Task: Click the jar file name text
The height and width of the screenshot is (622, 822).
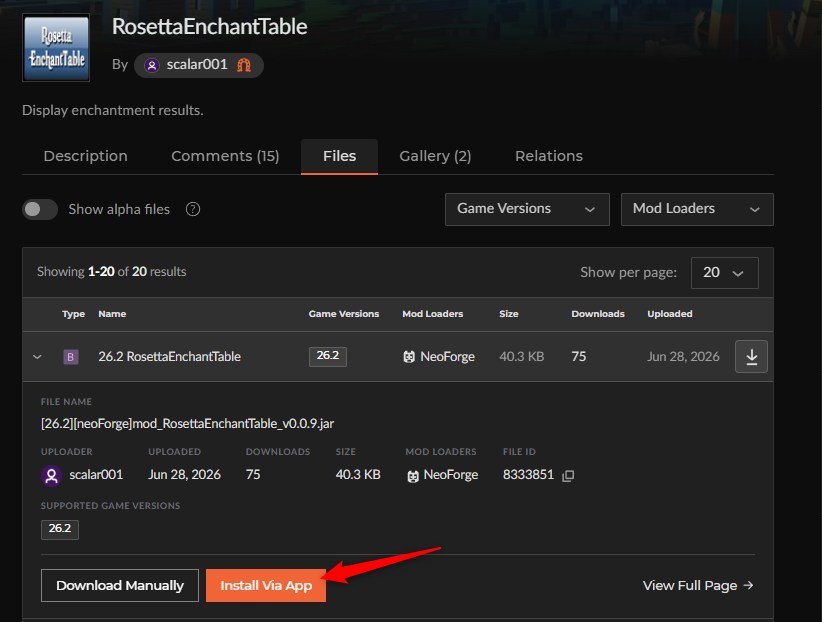Action: coord(187,423)
